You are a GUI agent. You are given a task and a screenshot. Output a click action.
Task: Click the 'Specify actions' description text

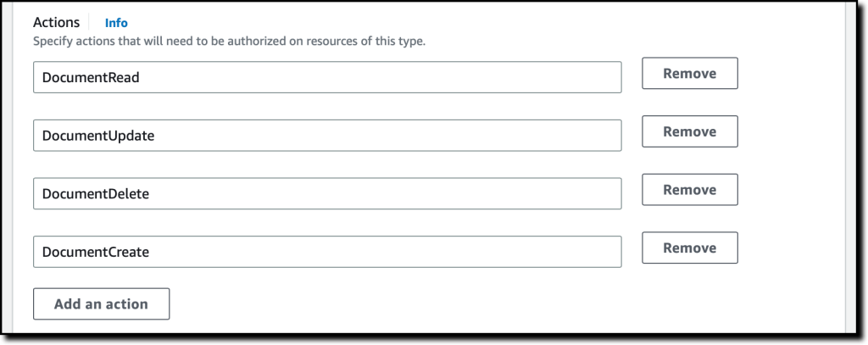click(x=229, y=41)
